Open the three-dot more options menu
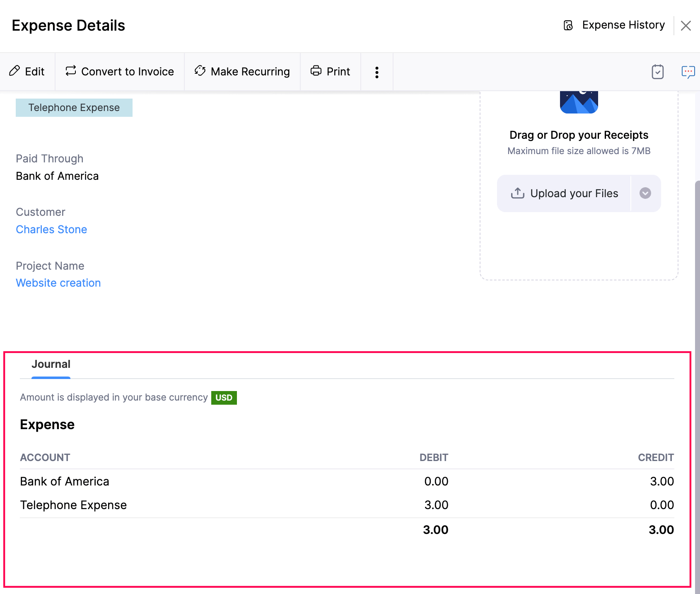This screenshot has width=700, height=594. pyautogui.click(x=377, y=72)
